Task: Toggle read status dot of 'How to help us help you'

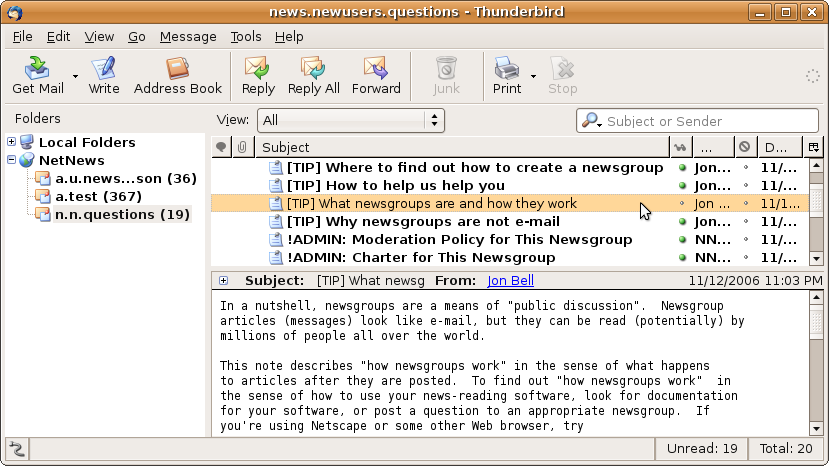Action: 682,186
